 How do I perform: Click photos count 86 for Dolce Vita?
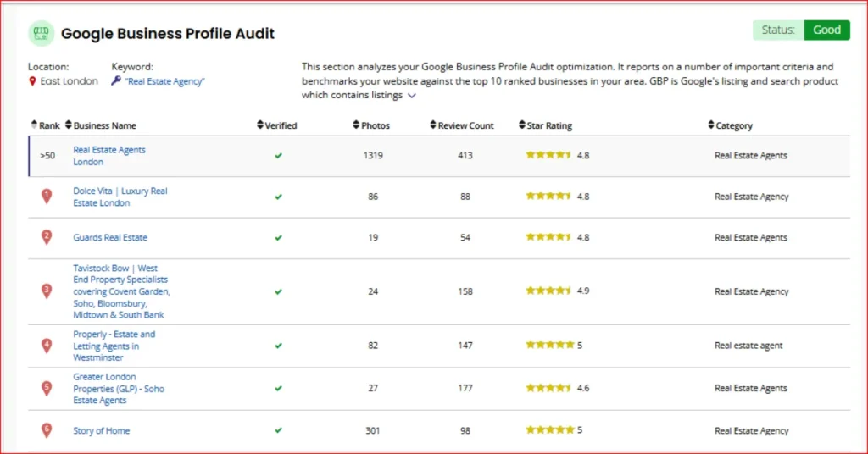[373, 197]
